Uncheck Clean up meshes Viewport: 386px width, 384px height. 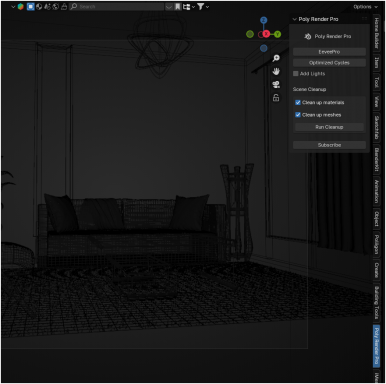click(298, 115)
